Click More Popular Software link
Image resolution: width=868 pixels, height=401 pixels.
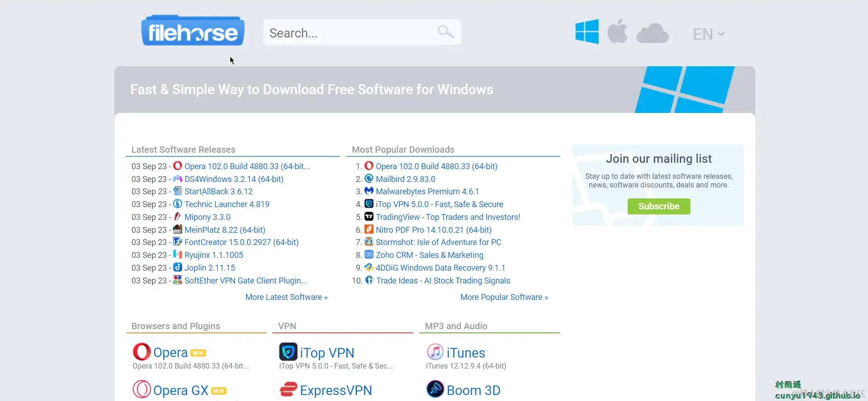tap(504, 297)
